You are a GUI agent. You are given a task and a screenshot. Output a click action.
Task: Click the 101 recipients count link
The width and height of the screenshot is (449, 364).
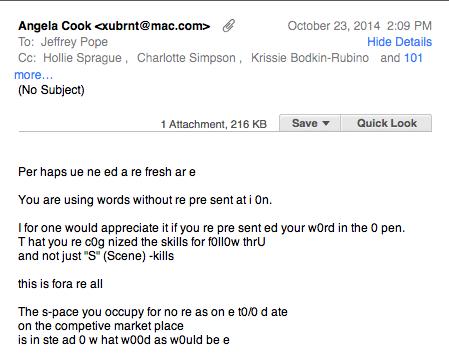413,58
